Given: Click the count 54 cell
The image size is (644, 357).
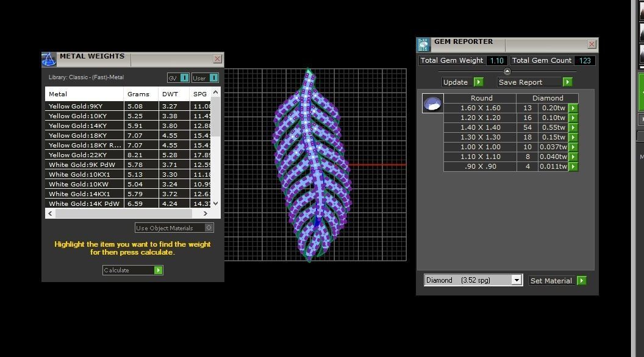Looking at the screenshot, I should pyautogui.click(x=528, y=127).
